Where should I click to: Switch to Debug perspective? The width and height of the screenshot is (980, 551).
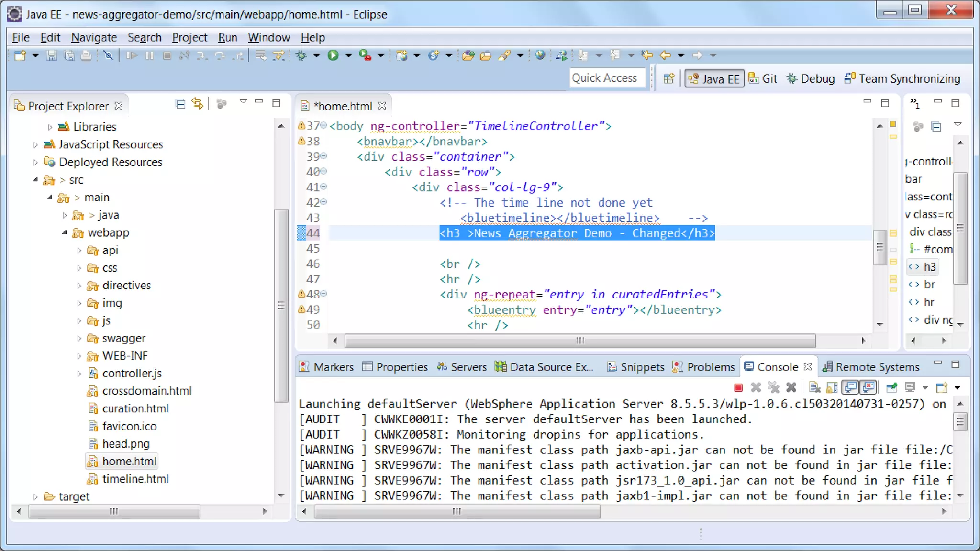811,78
